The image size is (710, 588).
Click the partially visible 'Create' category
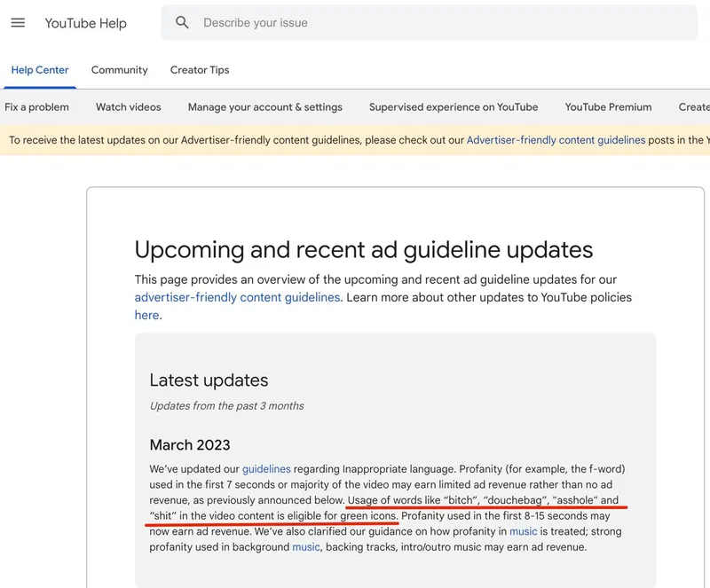point(693,107)
